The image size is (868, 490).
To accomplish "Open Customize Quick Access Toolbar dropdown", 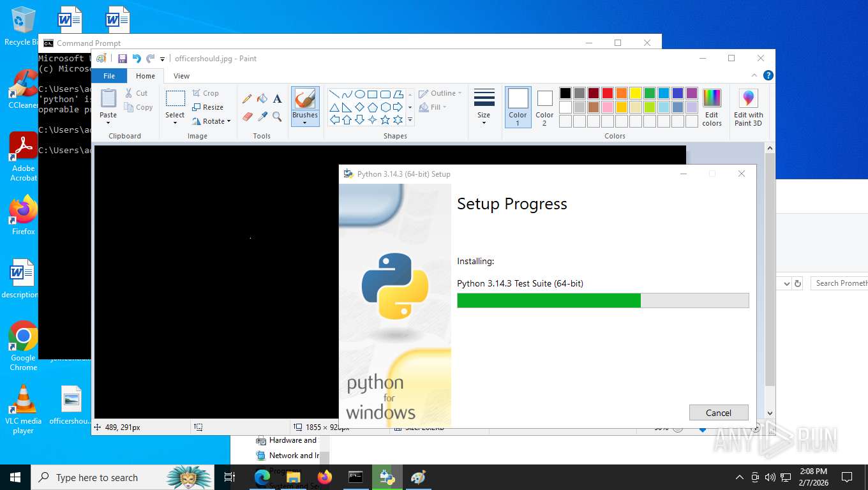I will coord(162,59).
